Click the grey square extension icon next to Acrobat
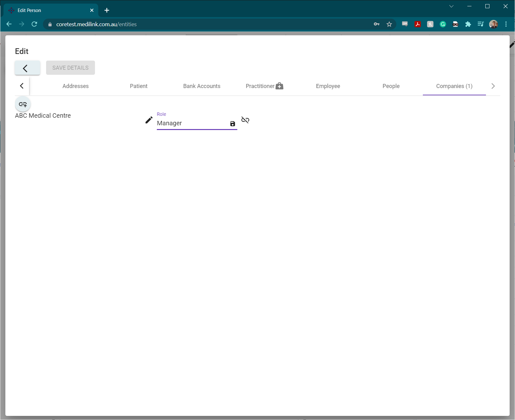This screenshot has width=515, height=420. tap(430, 24)
